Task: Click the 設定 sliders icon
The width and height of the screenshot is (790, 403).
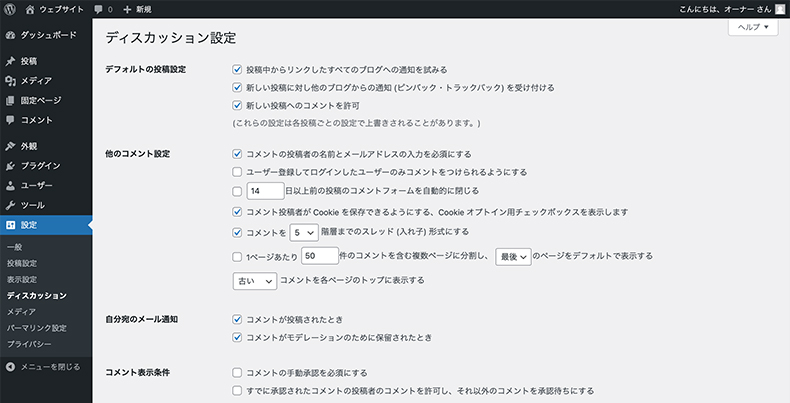Action: 10,225
